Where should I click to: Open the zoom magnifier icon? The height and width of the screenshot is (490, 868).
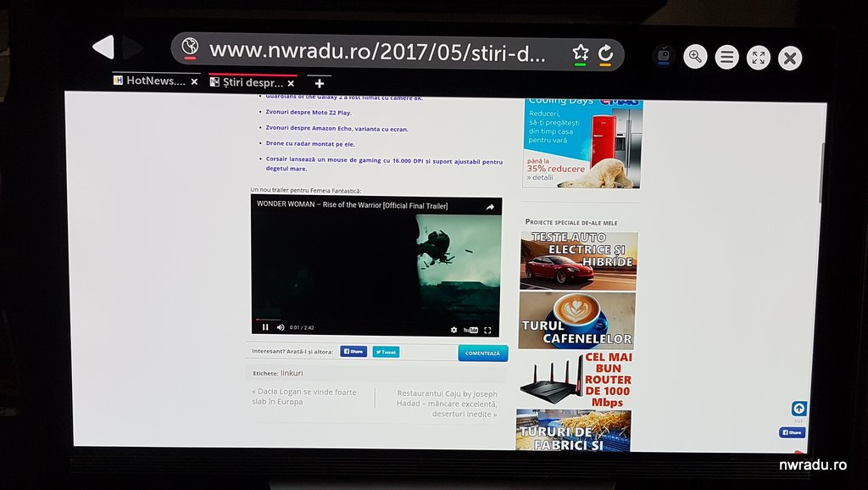[x=695, y=57]
